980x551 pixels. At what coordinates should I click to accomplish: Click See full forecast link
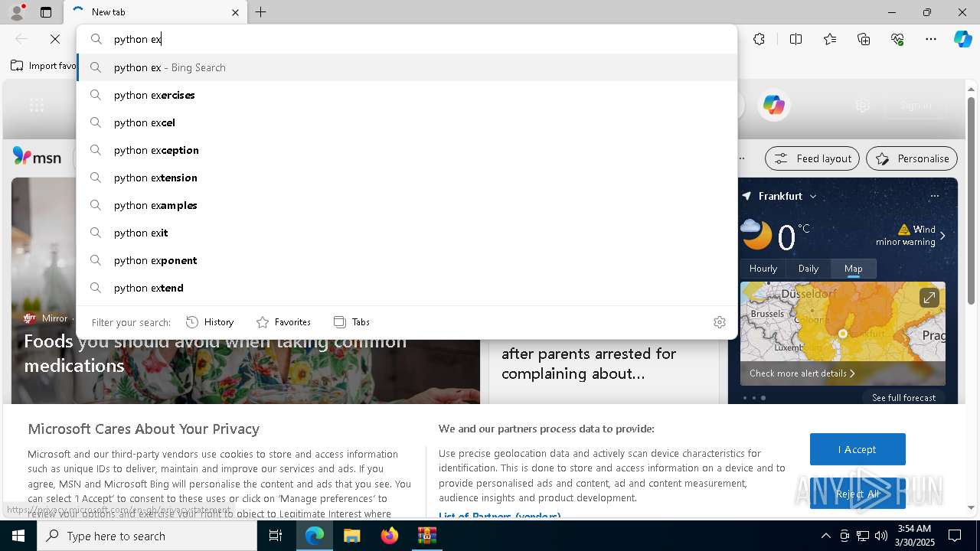[903, 398]
